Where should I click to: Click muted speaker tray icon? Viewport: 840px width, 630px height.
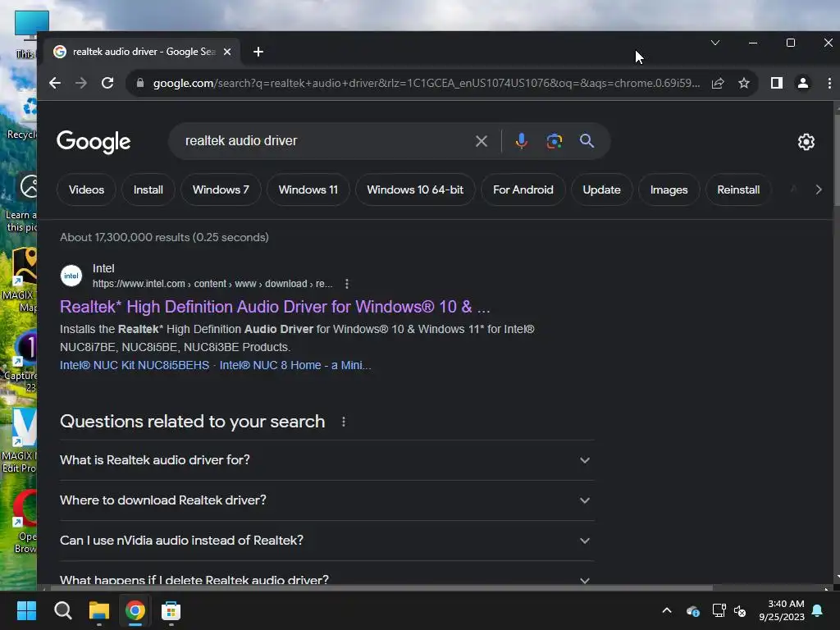click(x=740, y=610)
